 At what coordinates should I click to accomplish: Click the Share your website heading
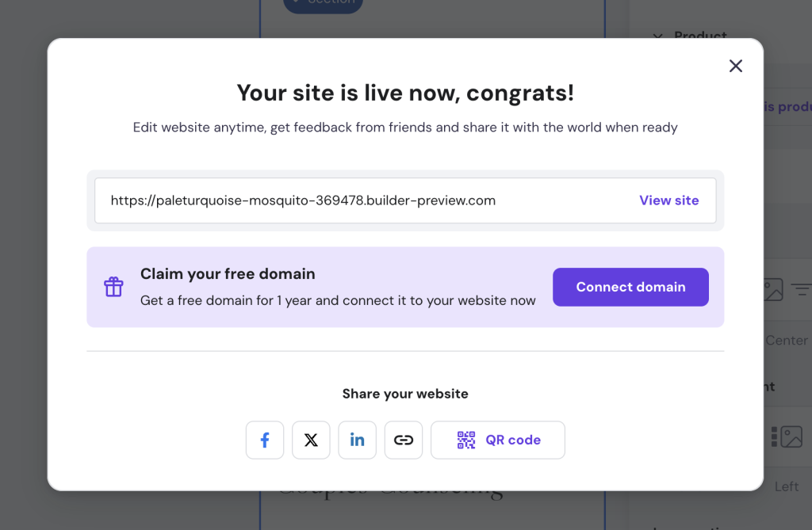[405, 393]
